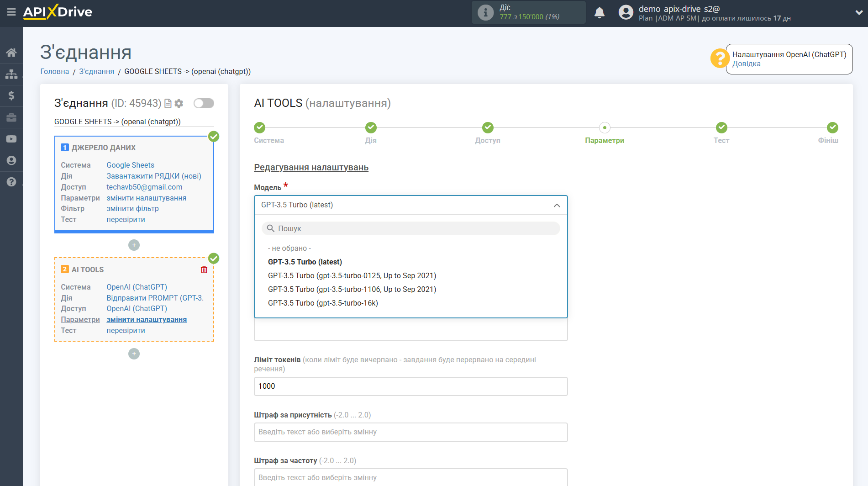Screen dimensions: 868x486
Task: Open OpenAI (ChatGPT) system link in AI TOOLS
Action: (137, 287)
